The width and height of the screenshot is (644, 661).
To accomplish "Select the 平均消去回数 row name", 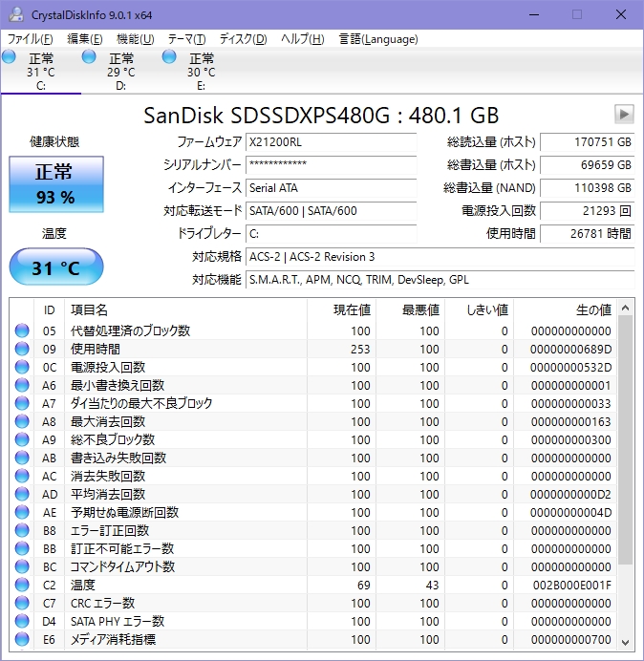I will click(x=108, y=494).
